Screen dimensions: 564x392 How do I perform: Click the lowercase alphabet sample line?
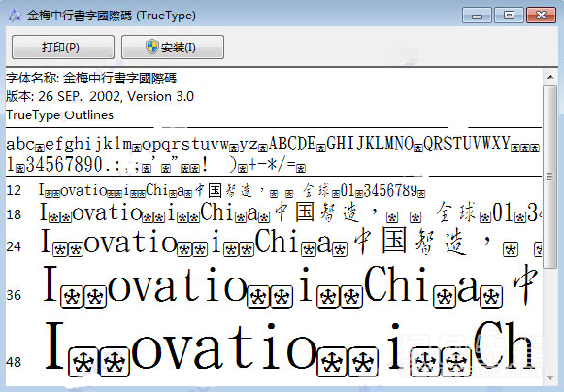(273, 144)
